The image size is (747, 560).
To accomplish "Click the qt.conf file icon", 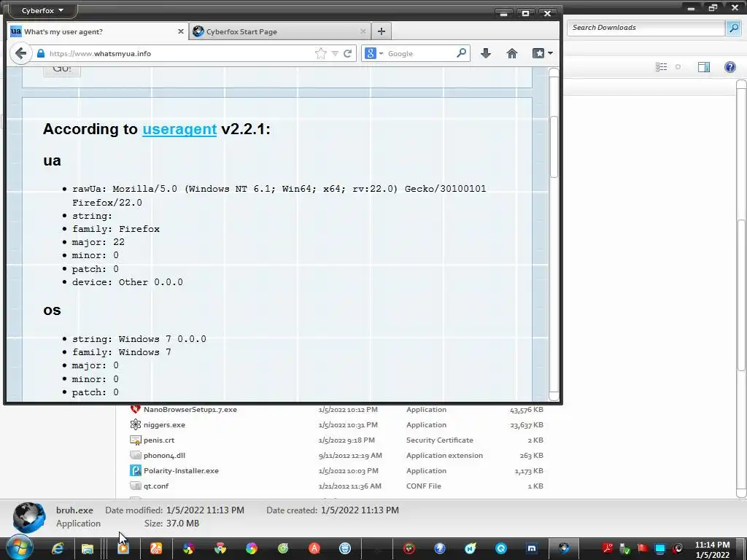I will pos(135,486).
